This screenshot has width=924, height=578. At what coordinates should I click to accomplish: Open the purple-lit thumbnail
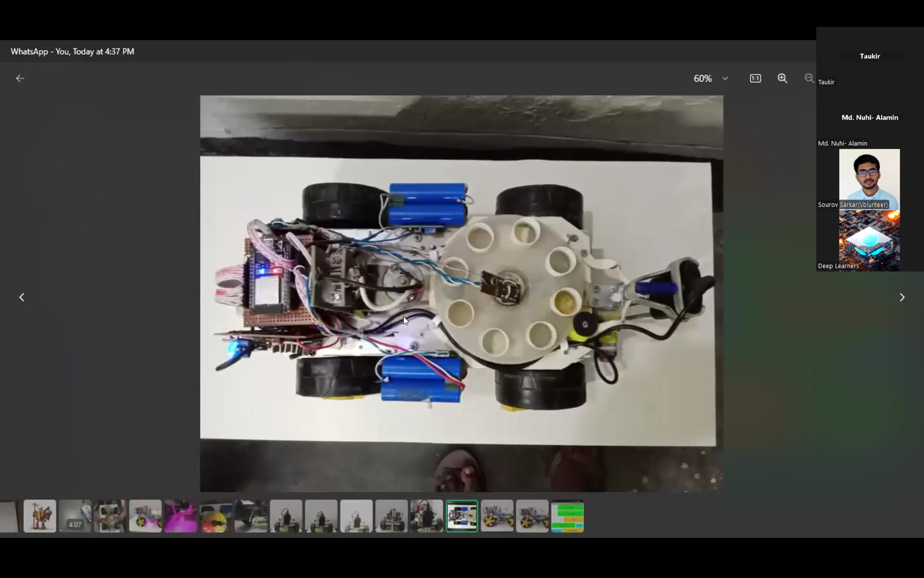click(x=180, y=516)
